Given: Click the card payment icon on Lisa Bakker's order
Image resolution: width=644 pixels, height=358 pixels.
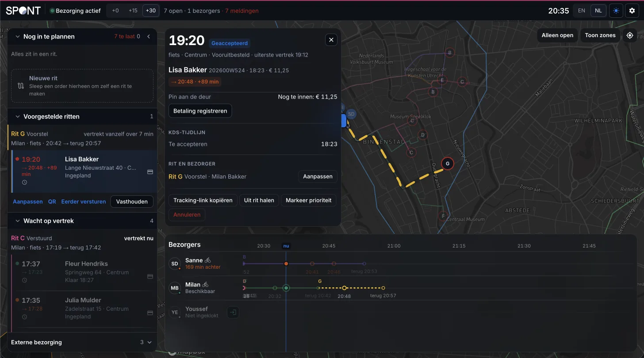Looking at the screenshot, I should coord(150,172).
